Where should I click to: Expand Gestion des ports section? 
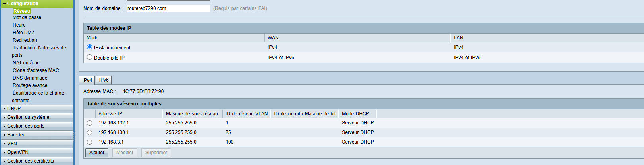coord(26,126)
